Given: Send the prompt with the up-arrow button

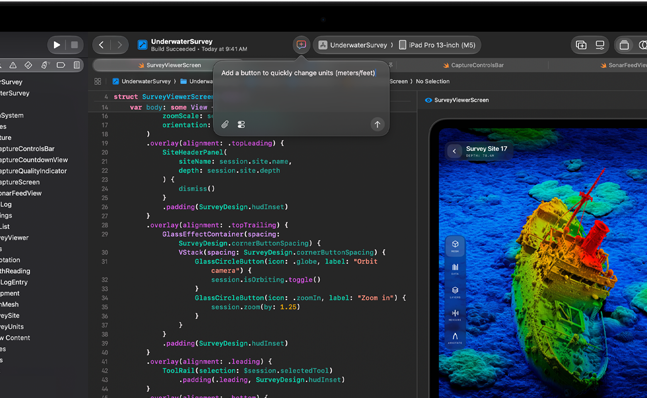Looking at the screenshot, I should [x=377, y=124].
